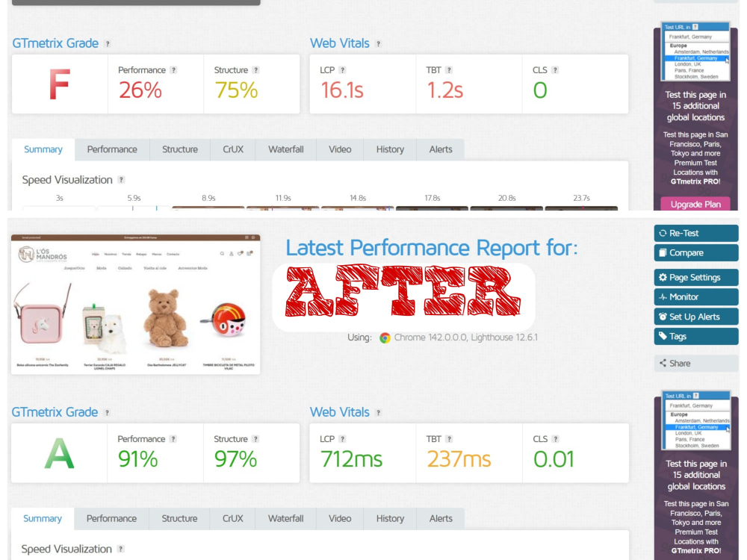
Task: Click the 1.2s TBT value
Action: tap(444, 90)
